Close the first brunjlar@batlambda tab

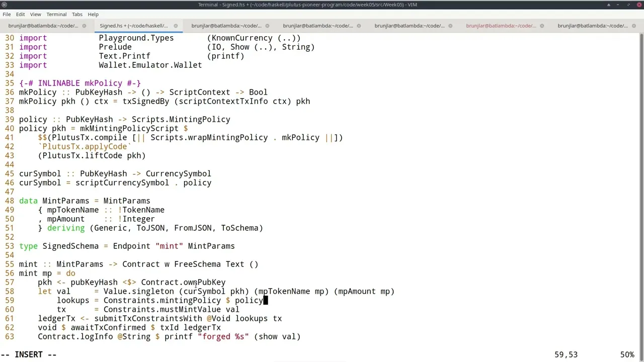coord(84,26)
